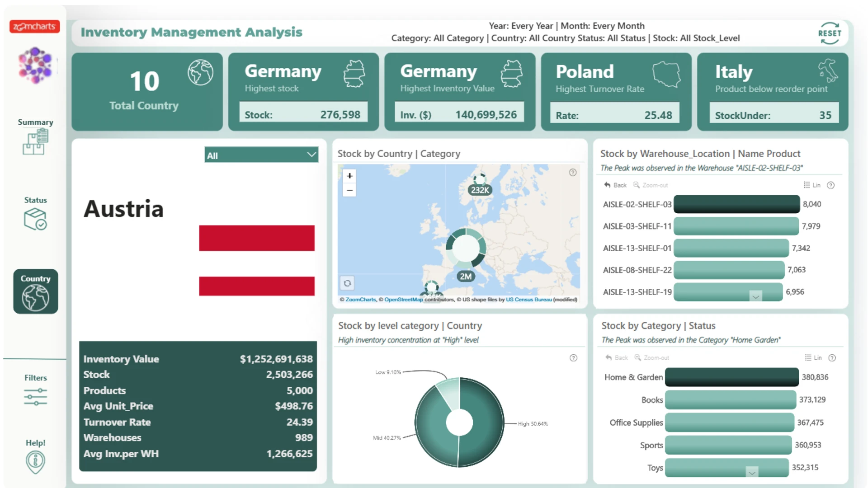
Task: Toggle Lin scale on category chart
Action: point(814,358)
